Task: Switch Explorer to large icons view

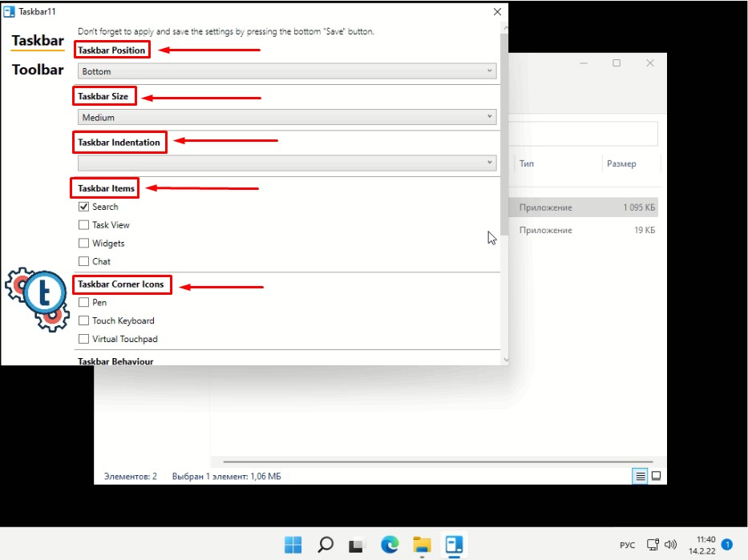Action: pos(656,476)
